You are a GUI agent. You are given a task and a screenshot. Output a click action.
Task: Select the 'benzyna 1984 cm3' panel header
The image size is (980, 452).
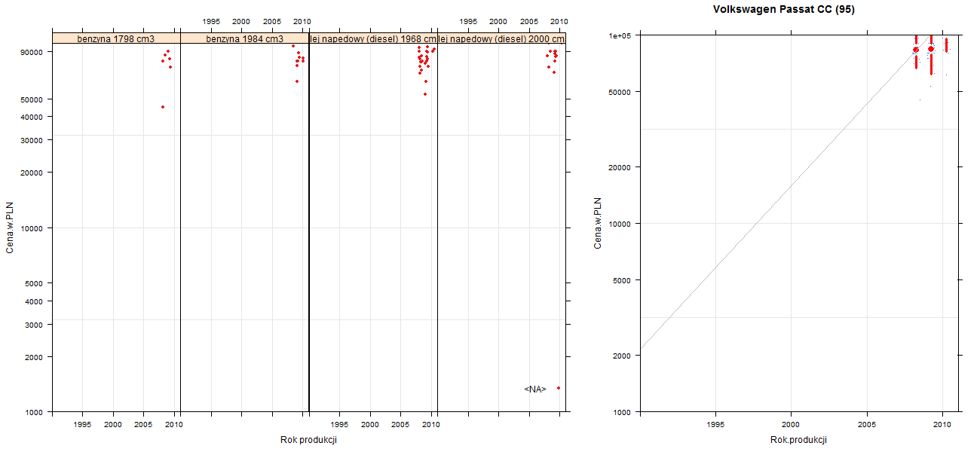click(245, 38)
